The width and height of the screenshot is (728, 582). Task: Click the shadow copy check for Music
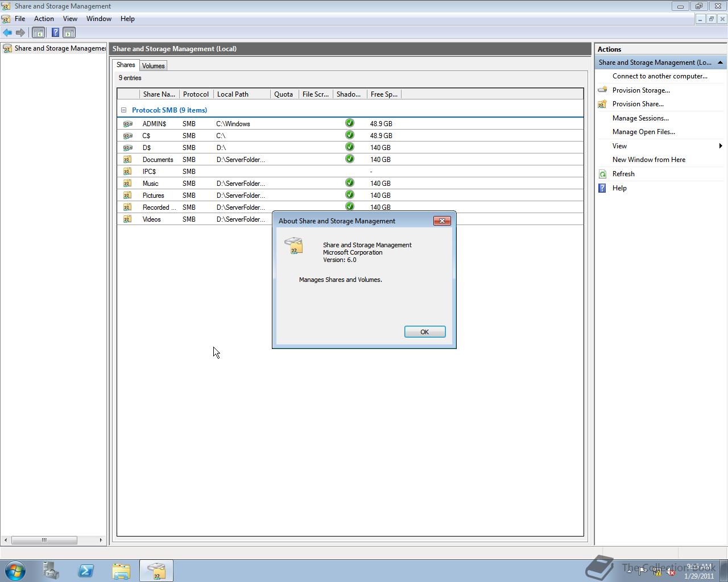click(350, 182)
